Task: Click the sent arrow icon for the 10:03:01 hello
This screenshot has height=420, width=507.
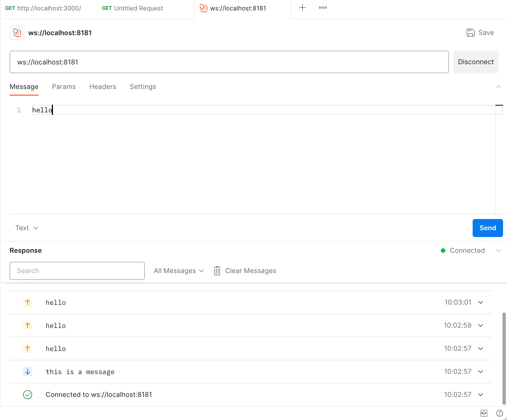Action: [28, 302]
